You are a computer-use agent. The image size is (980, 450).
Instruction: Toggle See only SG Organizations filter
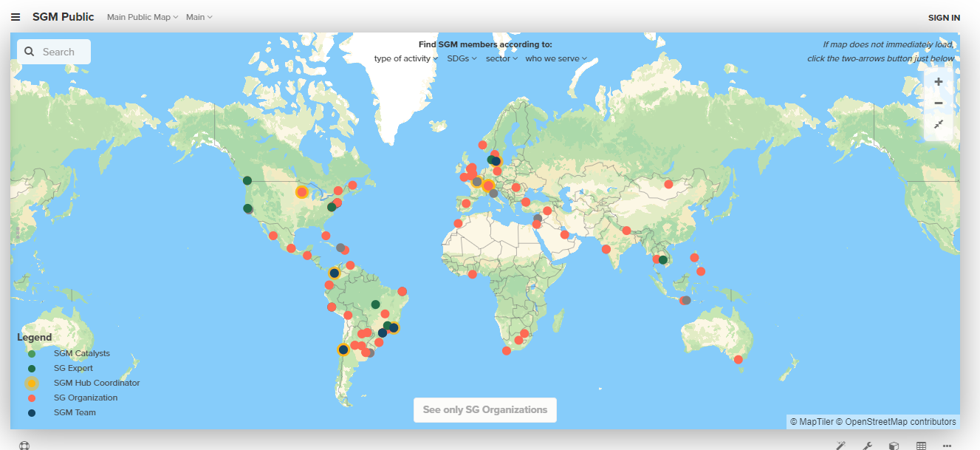[x=484, y=409]
